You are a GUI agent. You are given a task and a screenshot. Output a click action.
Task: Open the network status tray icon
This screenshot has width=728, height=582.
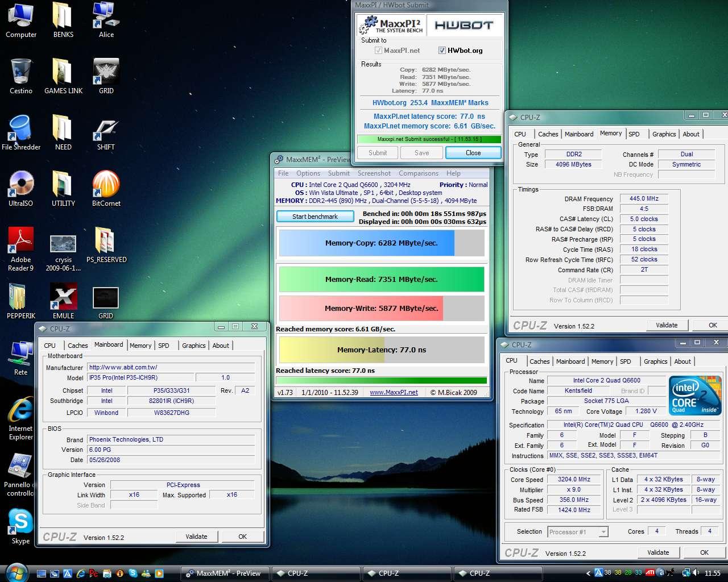click(x=687, y=573)
